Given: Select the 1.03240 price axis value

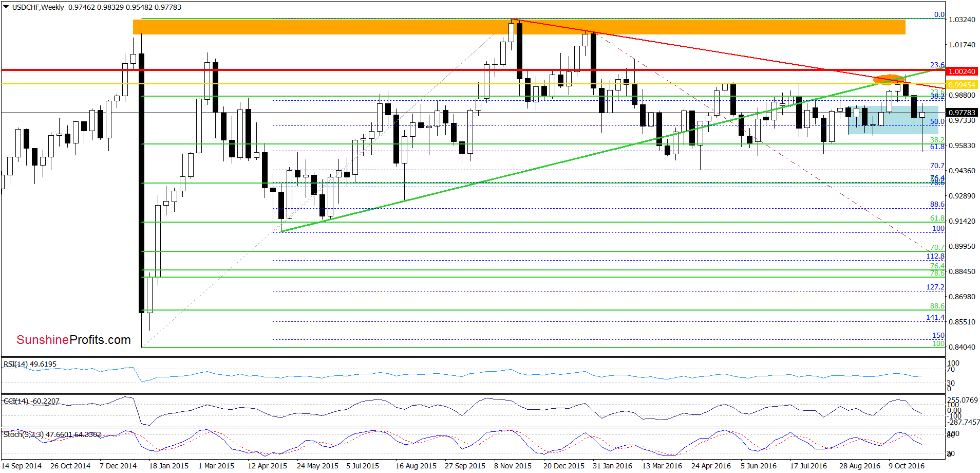Looking at the screenshot, I should click(x=962, y=20).
